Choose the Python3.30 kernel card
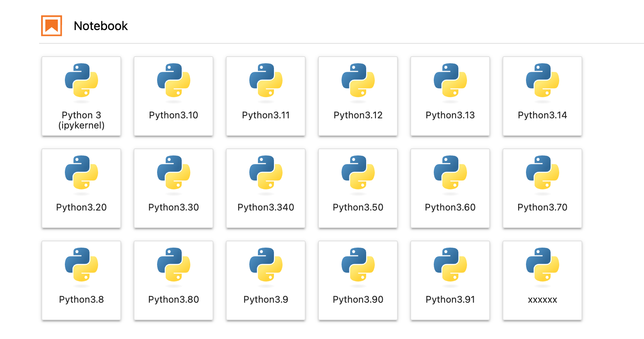Image resolution: width=644 pixels, height=339 pixels. pos(174,188)
